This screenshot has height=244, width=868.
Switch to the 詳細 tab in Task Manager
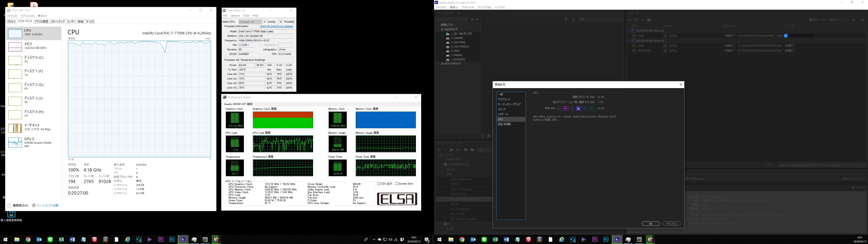[80, 21]
